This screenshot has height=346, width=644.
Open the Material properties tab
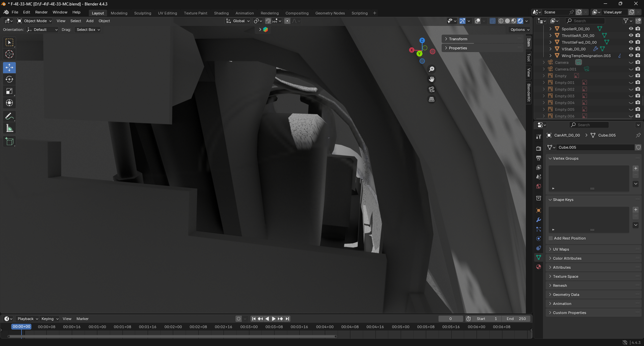coord(538,267)
